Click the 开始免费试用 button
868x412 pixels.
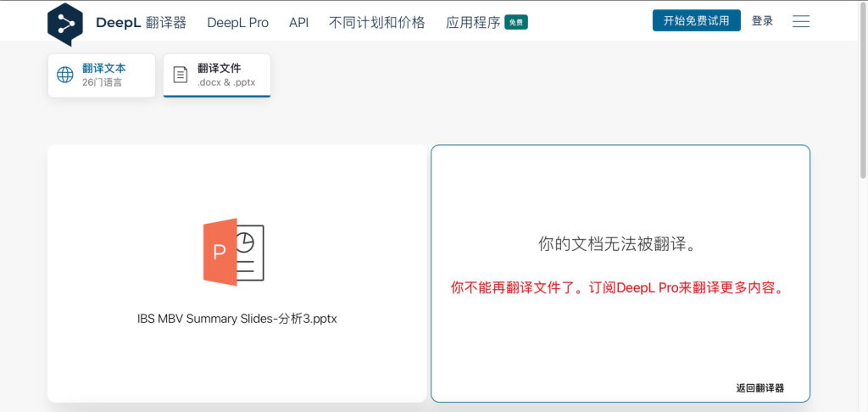(697, 20)
